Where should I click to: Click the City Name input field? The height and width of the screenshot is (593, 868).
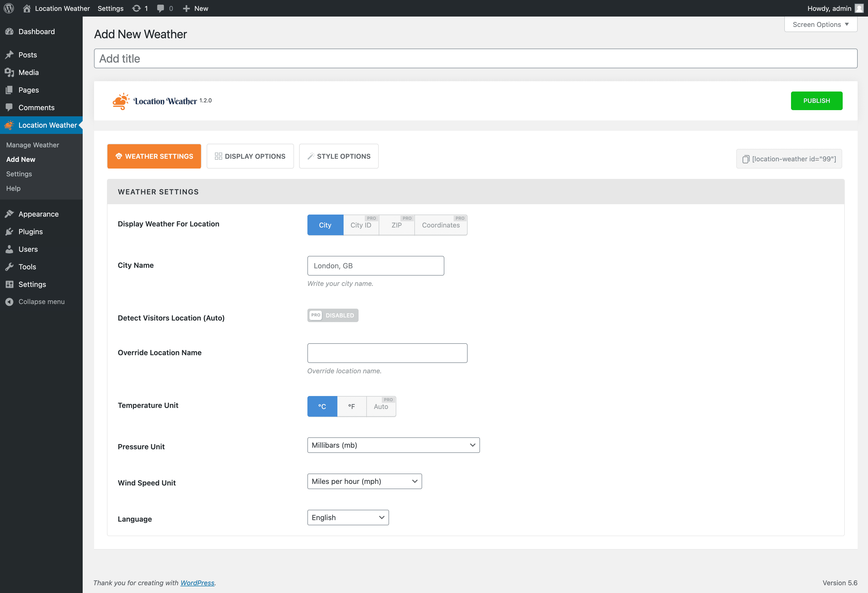pos(375,266)
